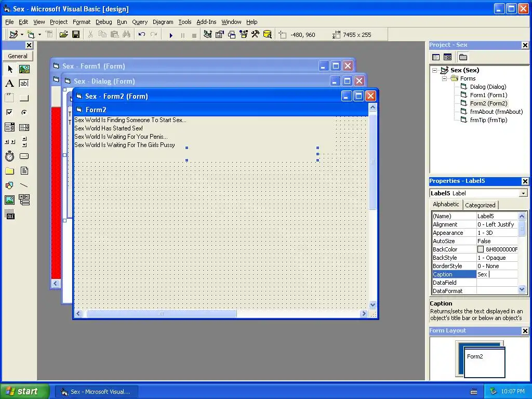Screen dimensions: 532x399
Task: Select the CheckBox control in the toolbox
Action: pyautogui.click(x=10, y=112)
